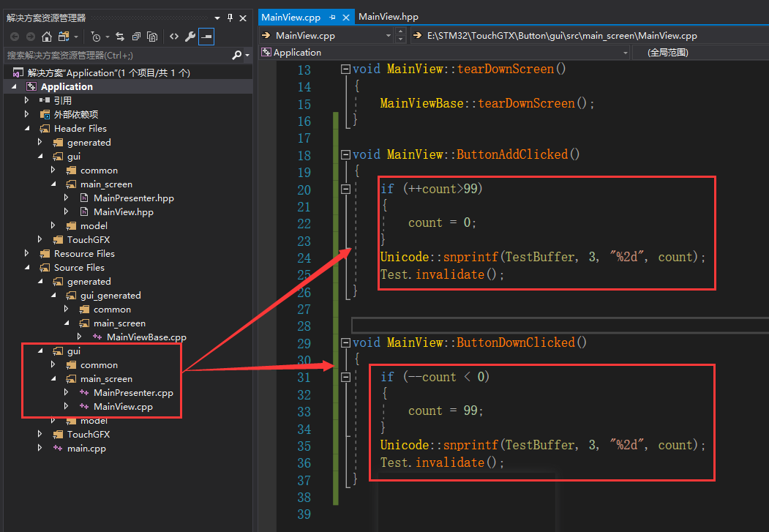Select TouchGFX folder under Source Files
Image resolution: width=769 pixels, height=532 pixels.
[89, 435]
